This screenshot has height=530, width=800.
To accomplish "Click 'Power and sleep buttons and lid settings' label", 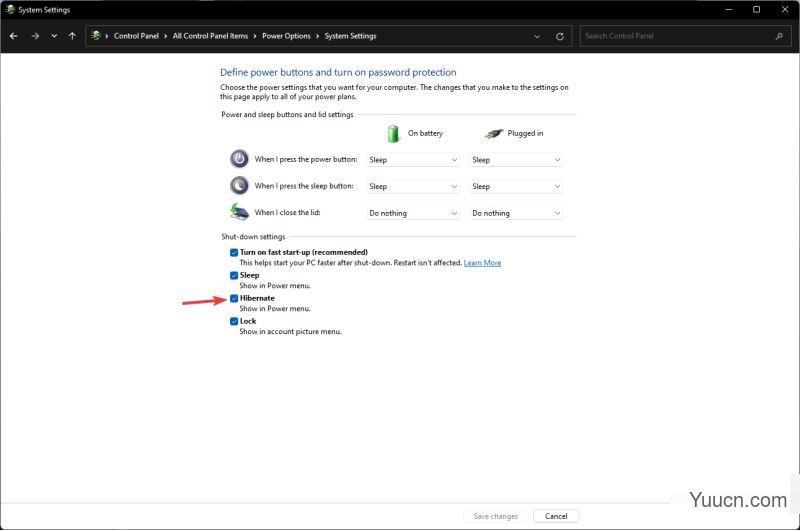I will 287,115.
